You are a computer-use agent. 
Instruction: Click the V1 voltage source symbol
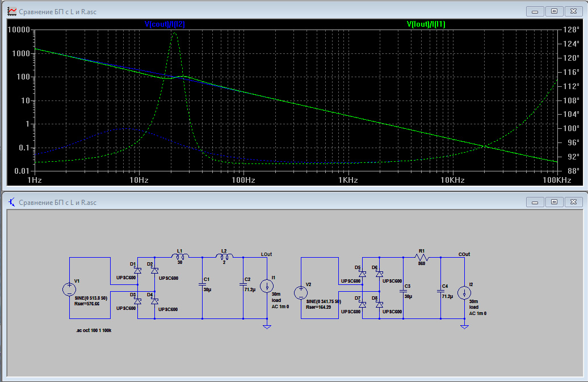(69, 289)
